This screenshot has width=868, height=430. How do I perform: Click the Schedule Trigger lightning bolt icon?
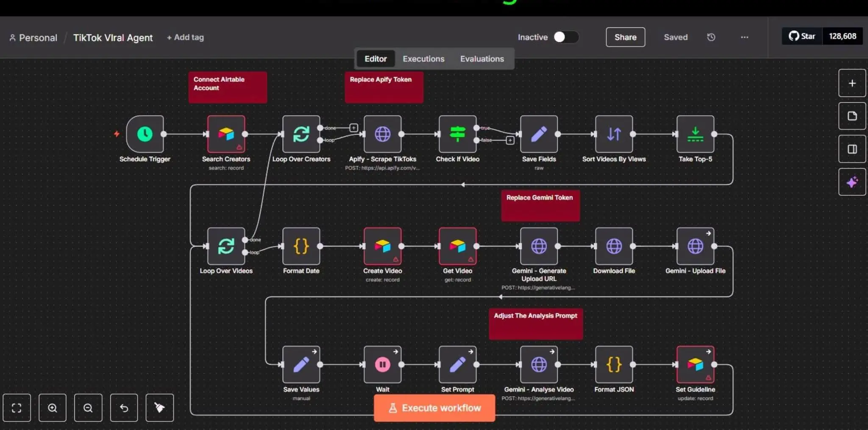117,134
